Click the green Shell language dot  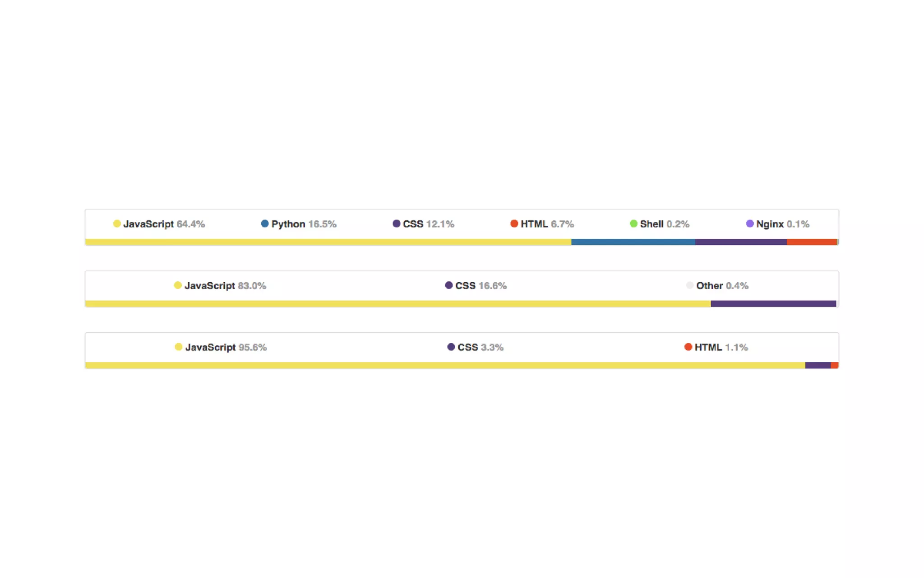click(633, 224)
